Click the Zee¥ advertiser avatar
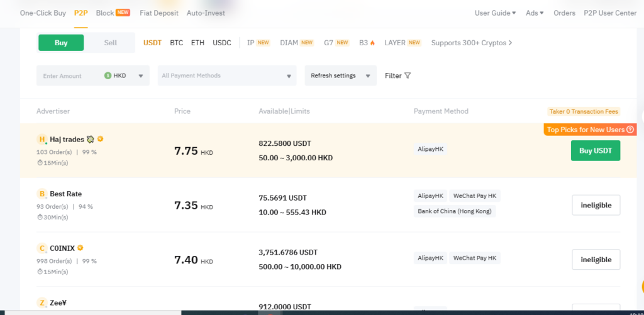Viewport: 644px width, 315px height. click(x=42, y=303)
